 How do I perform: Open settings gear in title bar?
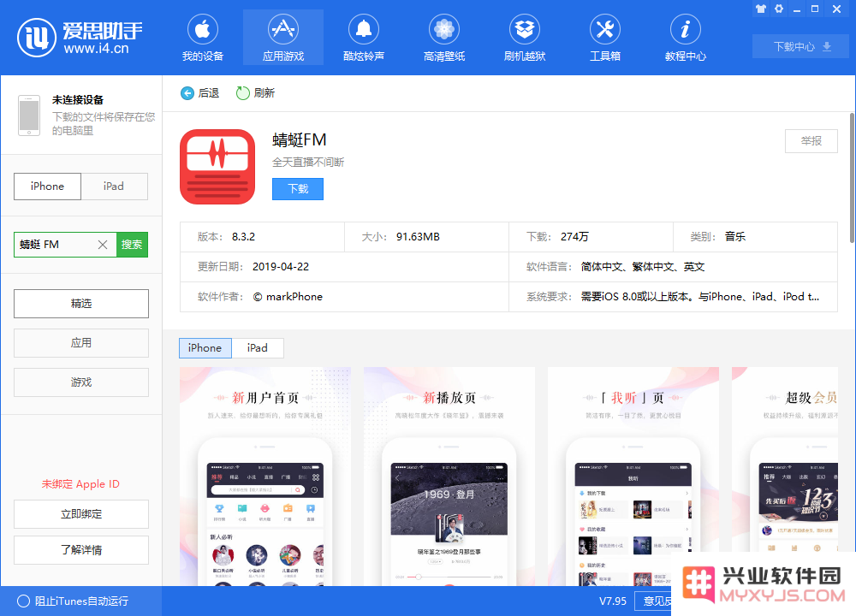point(779,9)
